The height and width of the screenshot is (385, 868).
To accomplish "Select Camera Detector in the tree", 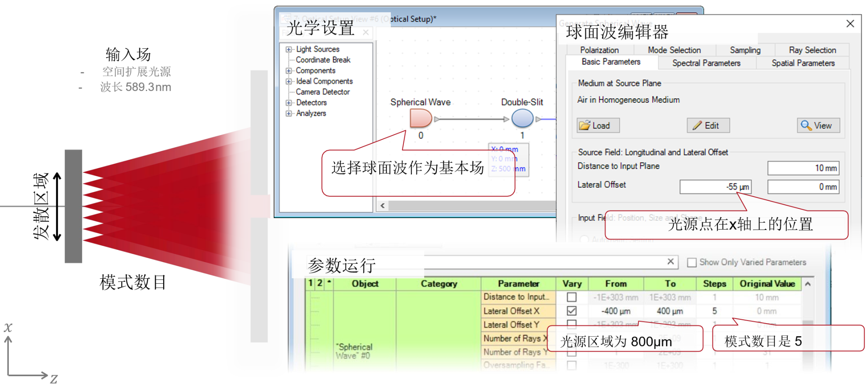I will coord(323,92).
